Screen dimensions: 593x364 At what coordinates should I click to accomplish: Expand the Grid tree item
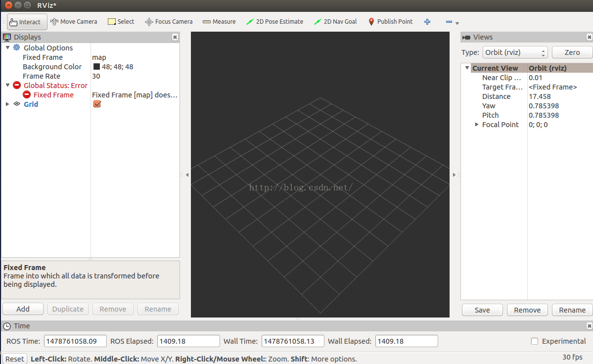7,104
